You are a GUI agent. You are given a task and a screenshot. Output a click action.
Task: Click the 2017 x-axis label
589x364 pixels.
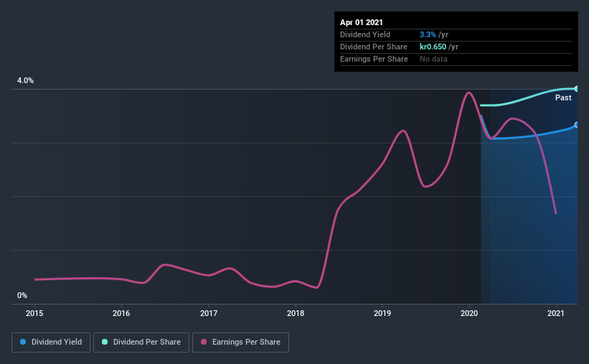[x=209, y=313]
